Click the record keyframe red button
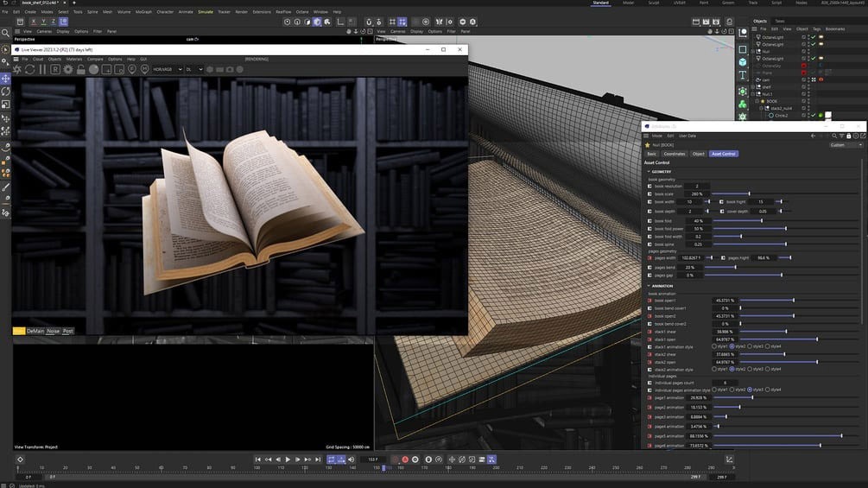The width and height of the screenshot is (868, 488). (x=405, y=459)
